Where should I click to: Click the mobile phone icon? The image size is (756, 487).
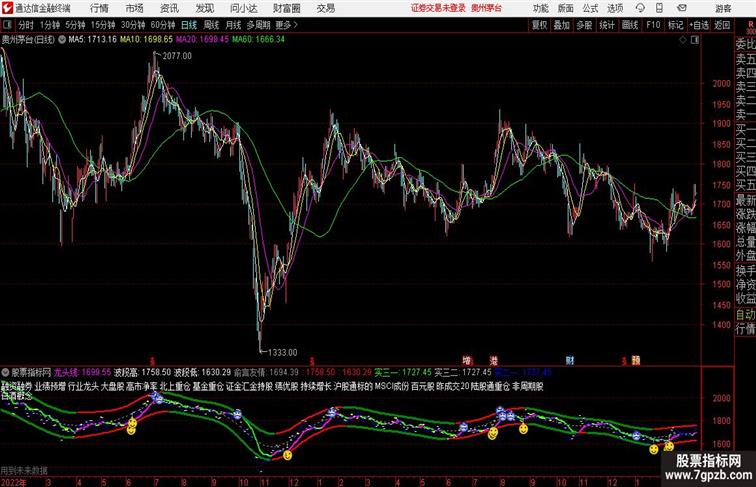659,8
